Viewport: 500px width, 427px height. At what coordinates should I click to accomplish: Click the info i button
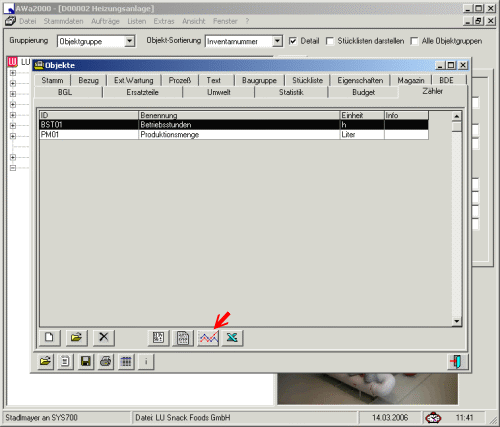(146, 361)
